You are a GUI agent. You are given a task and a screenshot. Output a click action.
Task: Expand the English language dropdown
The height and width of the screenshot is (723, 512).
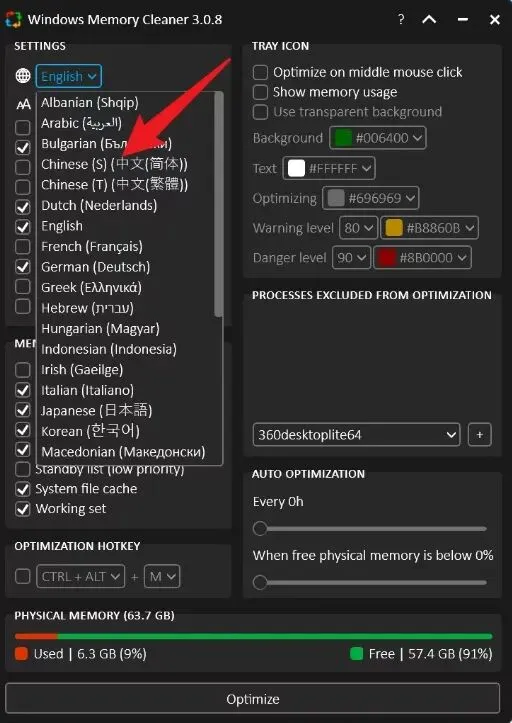click(69, 76)
